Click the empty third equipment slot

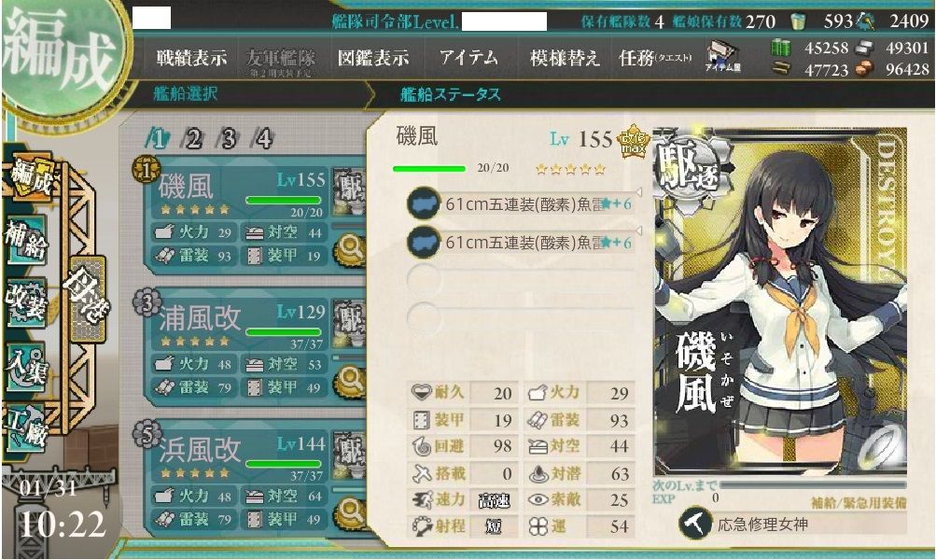pyautogui.click(x=521, y=281)
